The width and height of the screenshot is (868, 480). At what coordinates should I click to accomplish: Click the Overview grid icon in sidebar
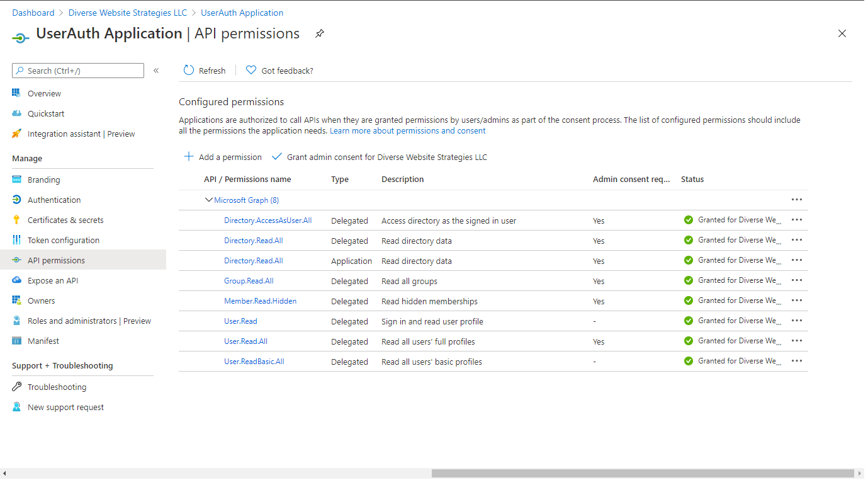point(16,93)
